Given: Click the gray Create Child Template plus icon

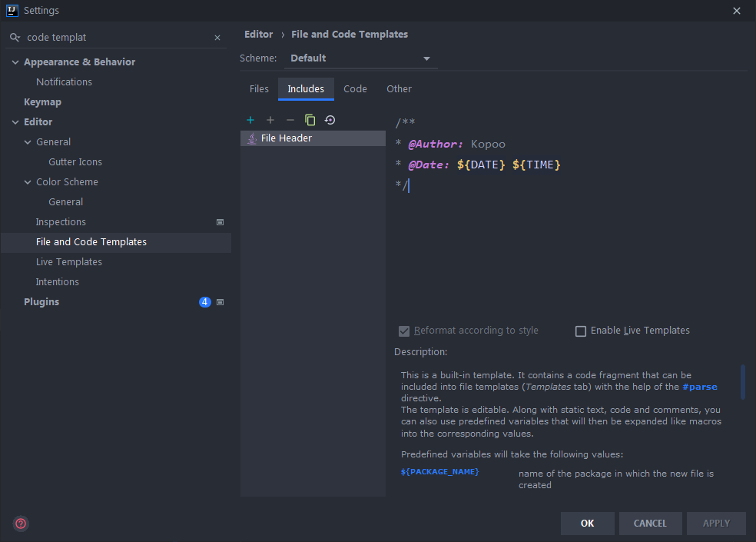Looking at the screenshot, I should [270, 120].
